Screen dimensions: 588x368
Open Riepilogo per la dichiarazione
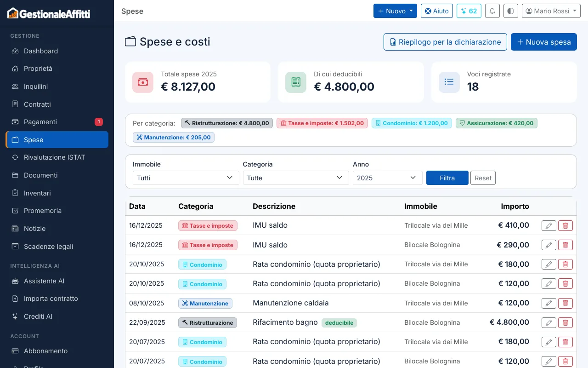coord(445,42)
